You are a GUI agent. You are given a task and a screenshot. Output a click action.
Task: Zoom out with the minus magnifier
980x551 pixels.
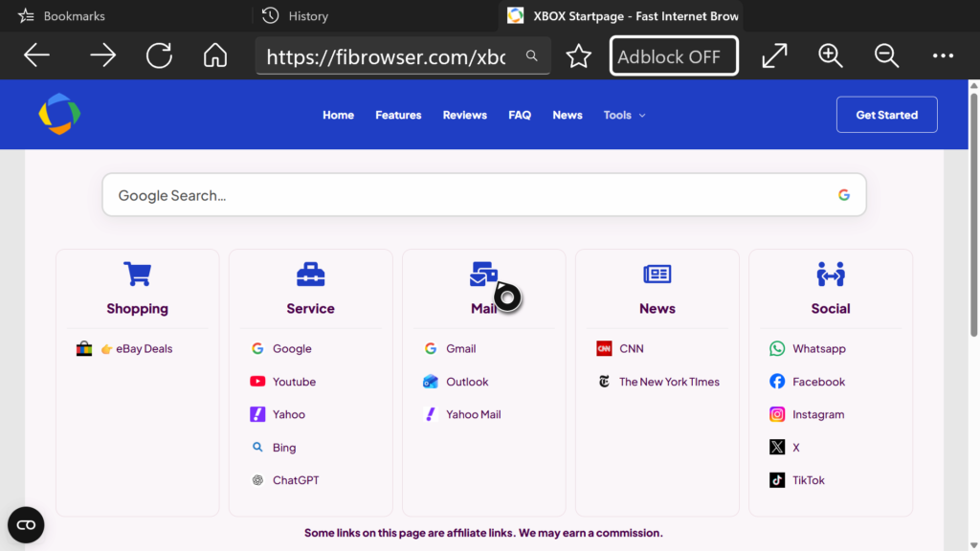[886, 55]
